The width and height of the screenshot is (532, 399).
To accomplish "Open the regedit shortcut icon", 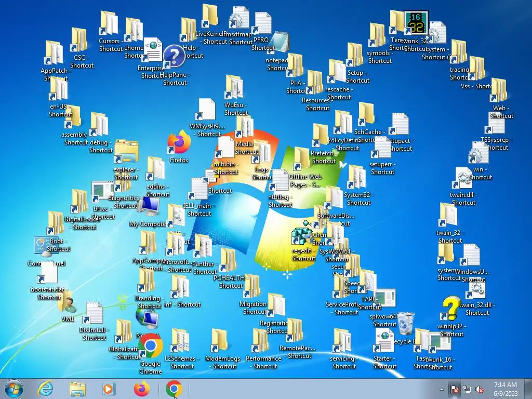I will [302, 233].
